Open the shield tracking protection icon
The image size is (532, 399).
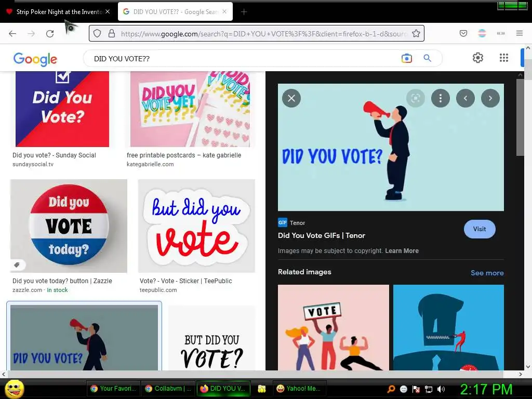click(x=97, y=34)
